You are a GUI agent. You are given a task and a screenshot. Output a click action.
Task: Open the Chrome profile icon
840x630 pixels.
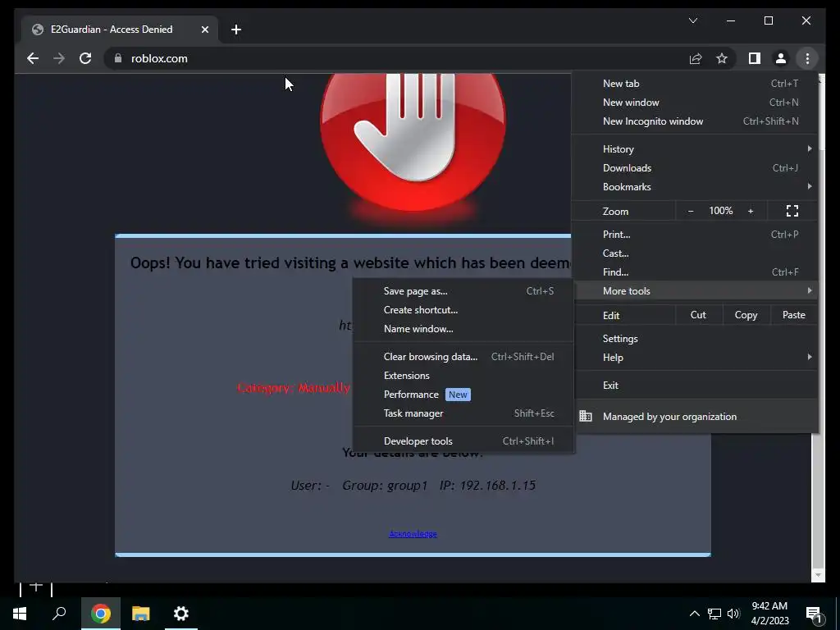781,58
